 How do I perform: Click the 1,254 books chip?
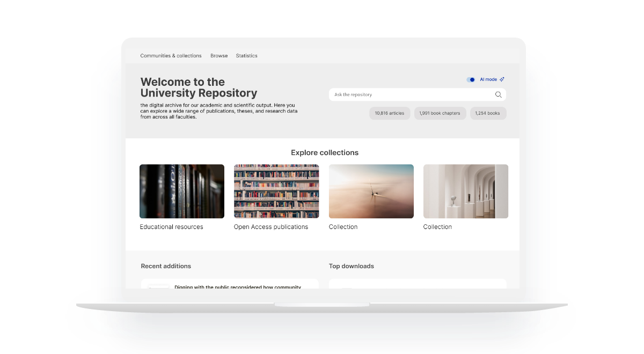coord(488,113)
